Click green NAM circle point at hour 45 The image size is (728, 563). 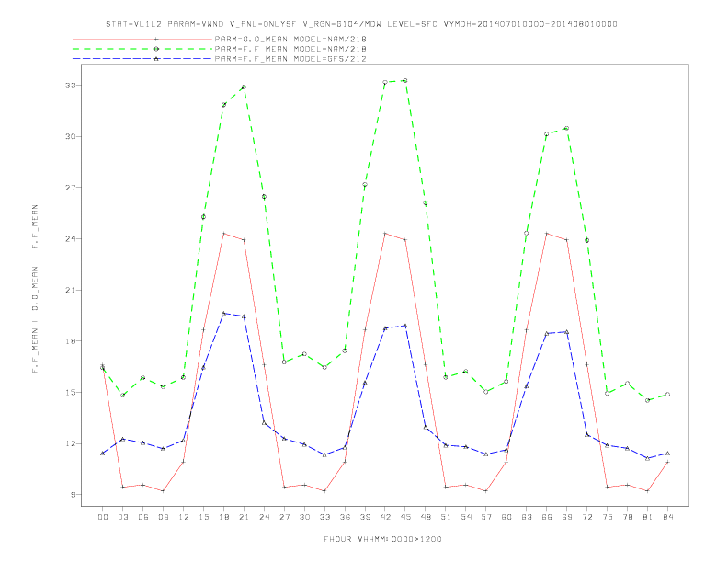405,80
